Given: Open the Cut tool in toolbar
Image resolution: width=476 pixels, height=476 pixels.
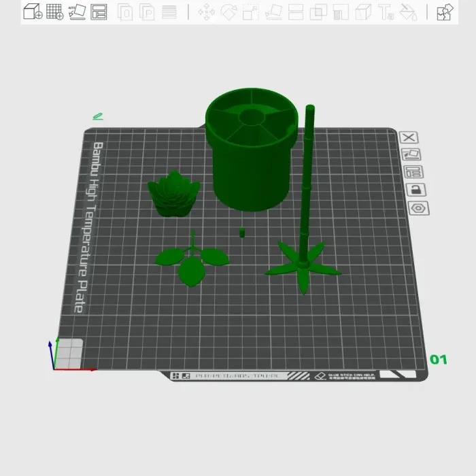Looking at the screenshot, I should (x=296, y=12).
